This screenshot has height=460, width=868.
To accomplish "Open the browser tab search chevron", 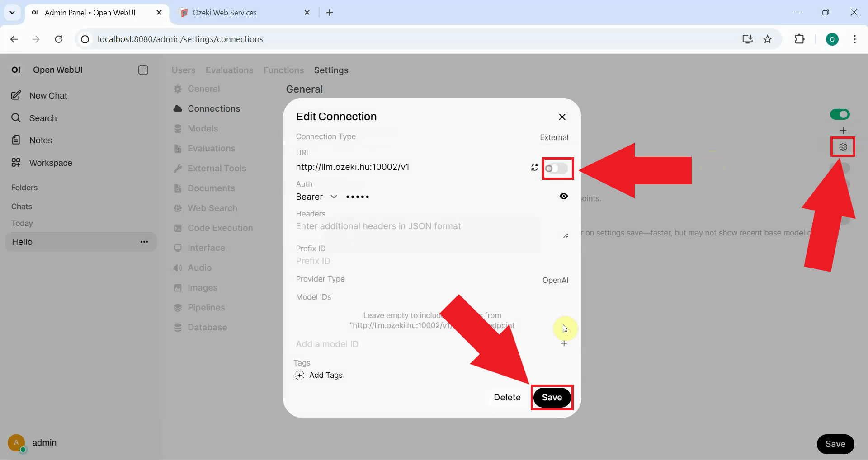I will (x=12, y=12).
